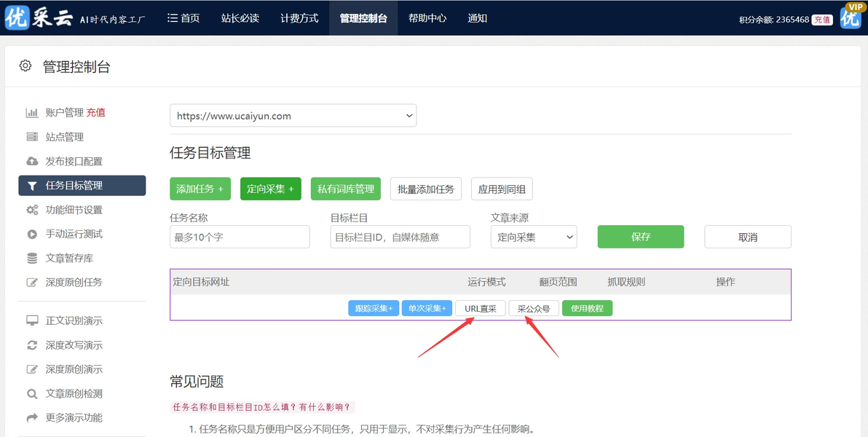
Task: Select 计费方式 in the navigation bar
Action: [x=299, y=17]
